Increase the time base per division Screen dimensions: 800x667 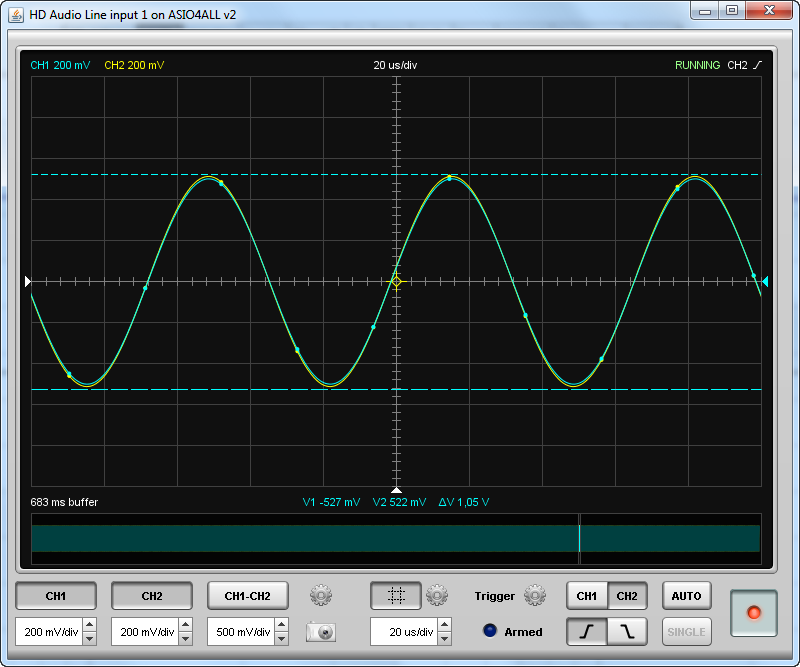(x=444, y=625)
